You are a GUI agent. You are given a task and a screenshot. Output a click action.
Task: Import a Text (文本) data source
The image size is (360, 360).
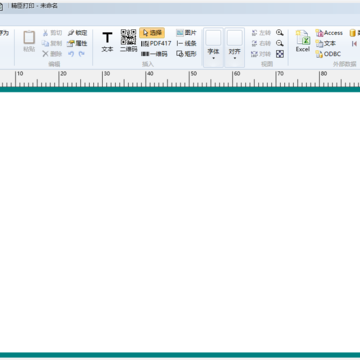coord(325,43)
